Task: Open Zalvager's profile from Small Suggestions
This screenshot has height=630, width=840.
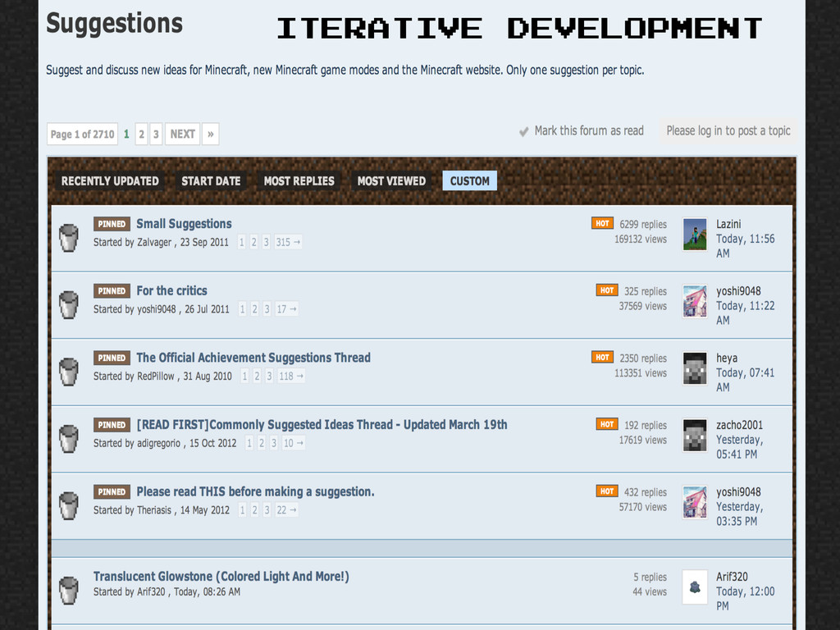Action: pyautogui.click(x=154, y=242)
